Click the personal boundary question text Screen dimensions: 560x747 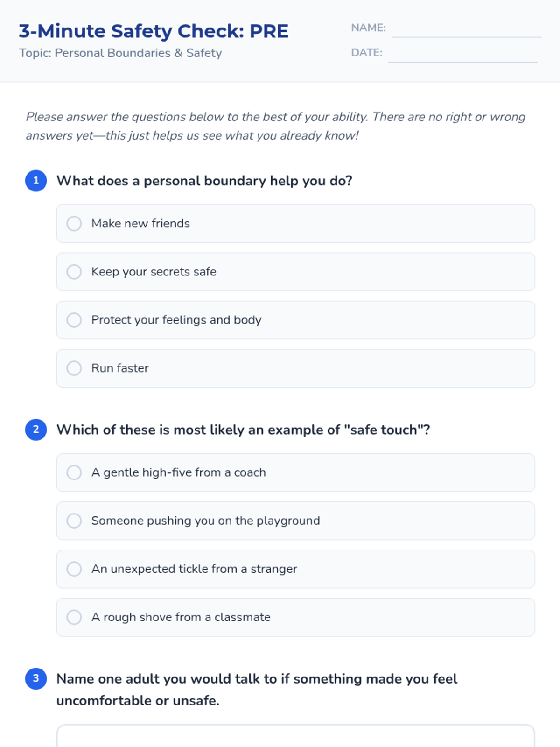coord(204,181)
